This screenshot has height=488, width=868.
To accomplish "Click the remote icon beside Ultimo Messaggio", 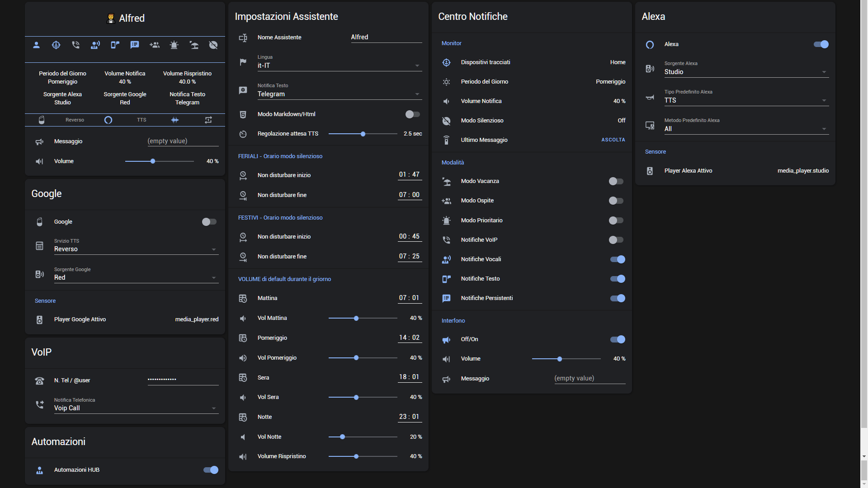I will [x=446, y=140].
